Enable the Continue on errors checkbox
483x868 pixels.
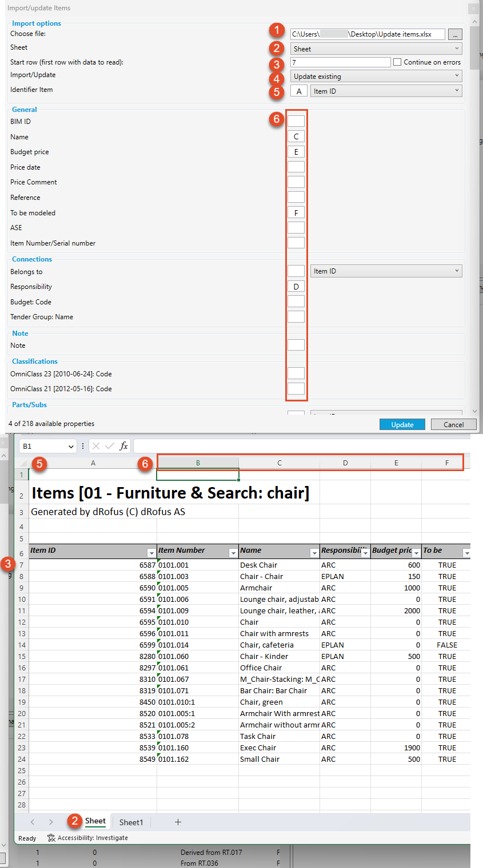[x=397, y=62]
